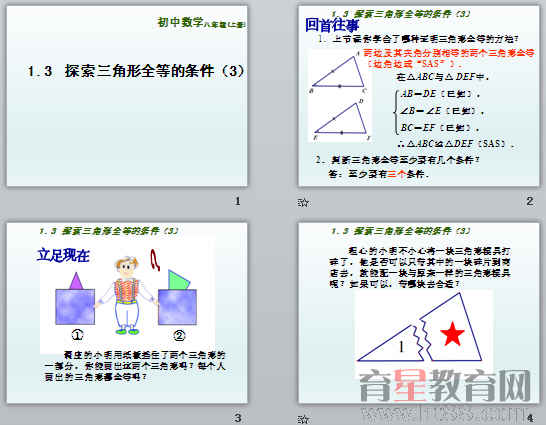Click triangle DEF diagram in slide 2

pos(340,120)
